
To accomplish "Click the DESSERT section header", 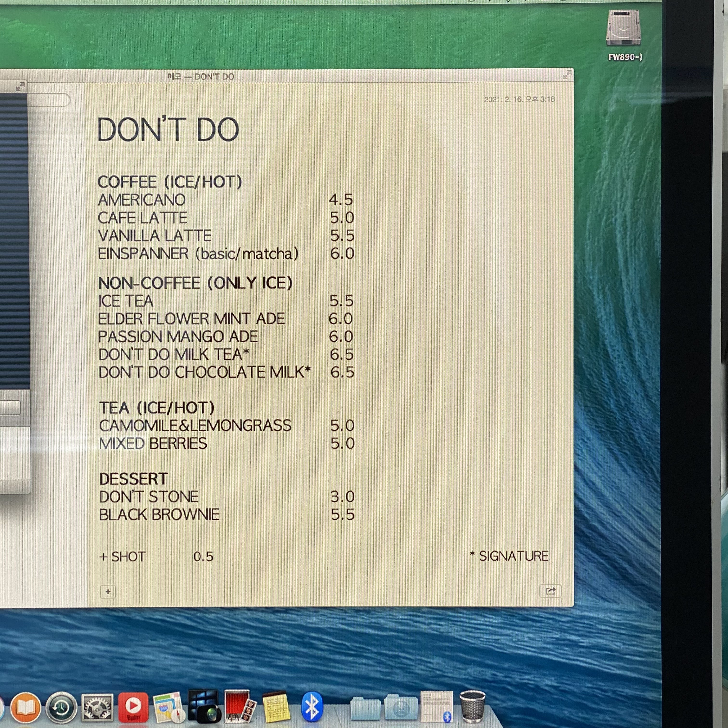I will coord(133,479).
